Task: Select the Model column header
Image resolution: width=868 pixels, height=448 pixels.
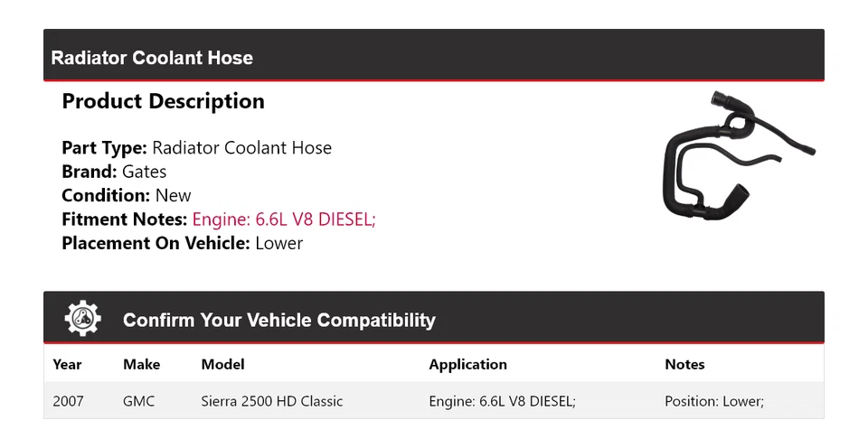Action: click(x=222, y=364)
